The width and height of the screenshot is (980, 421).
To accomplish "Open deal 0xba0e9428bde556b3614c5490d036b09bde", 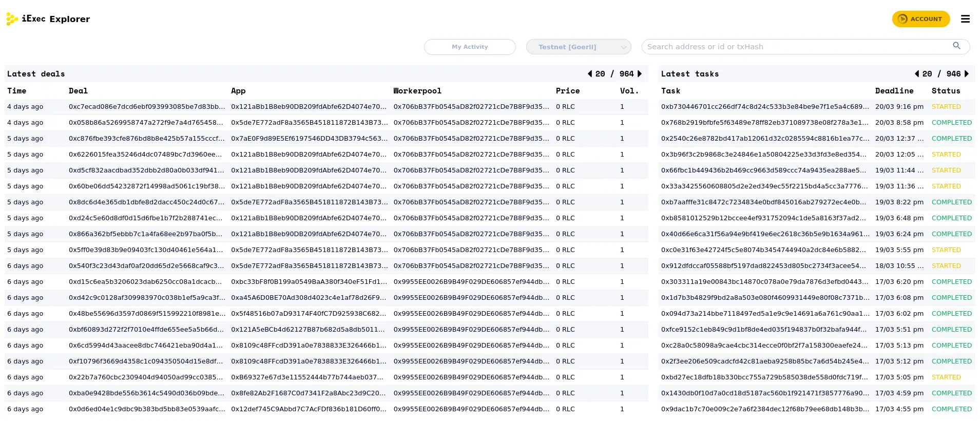I will click(147, 393).
